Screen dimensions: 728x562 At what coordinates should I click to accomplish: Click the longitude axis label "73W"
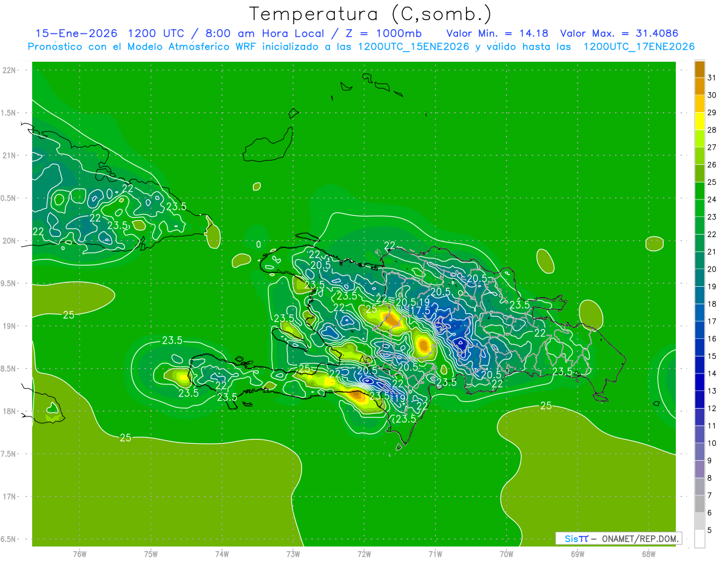[293, 554]
